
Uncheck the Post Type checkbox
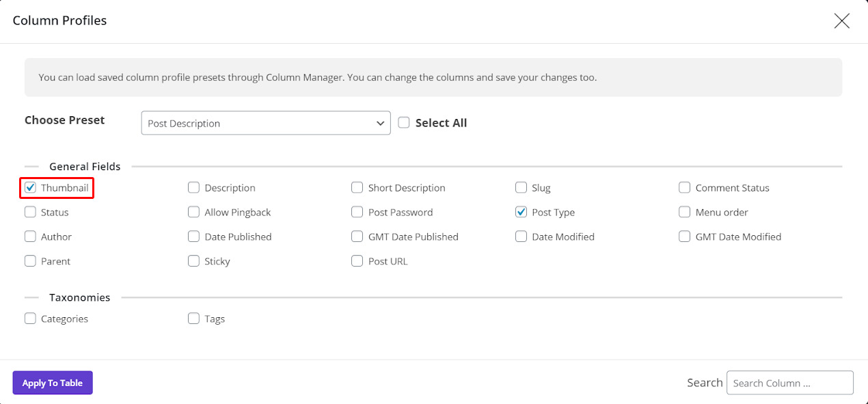(521, 212)
